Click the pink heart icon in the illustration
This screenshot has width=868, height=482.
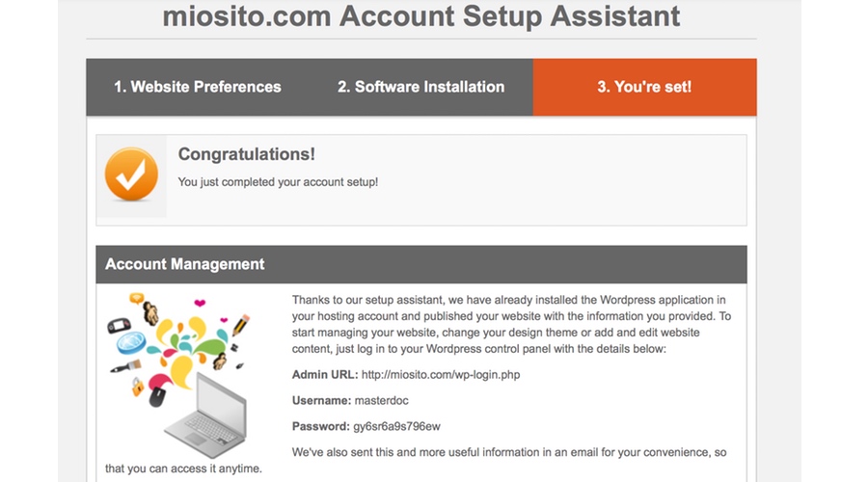(200, 303)
